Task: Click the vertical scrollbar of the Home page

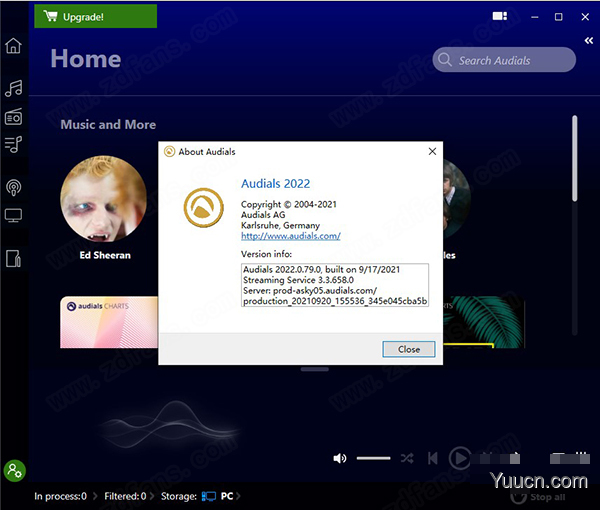Action: (575, 158)
